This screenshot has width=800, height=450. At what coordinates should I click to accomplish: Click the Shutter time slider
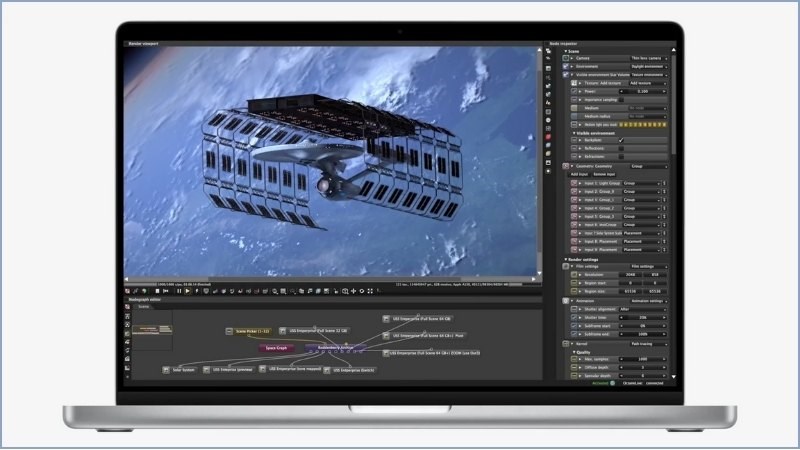click(643, 317)
